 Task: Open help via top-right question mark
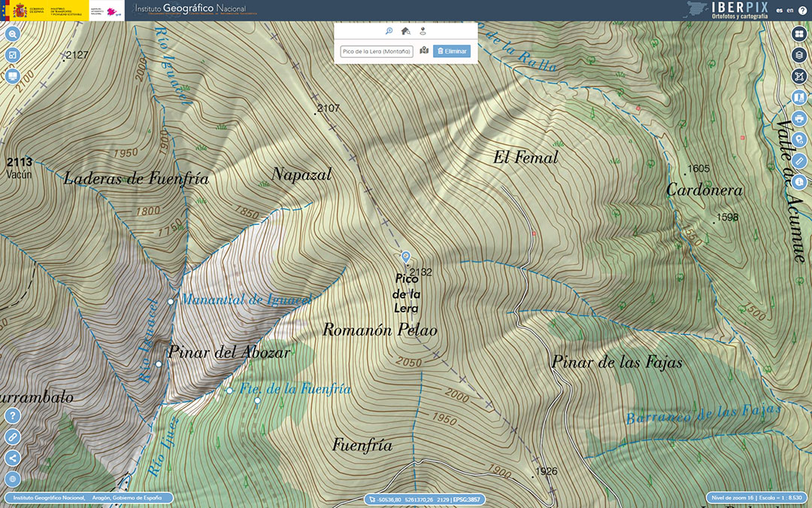coord(801,10)
